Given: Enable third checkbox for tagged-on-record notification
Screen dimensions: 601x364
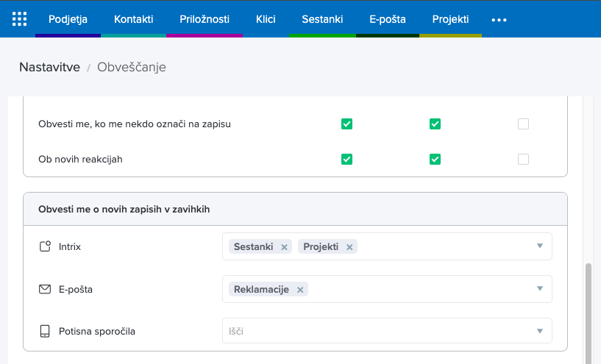Looking at the screenshot, I should point(523,124).
